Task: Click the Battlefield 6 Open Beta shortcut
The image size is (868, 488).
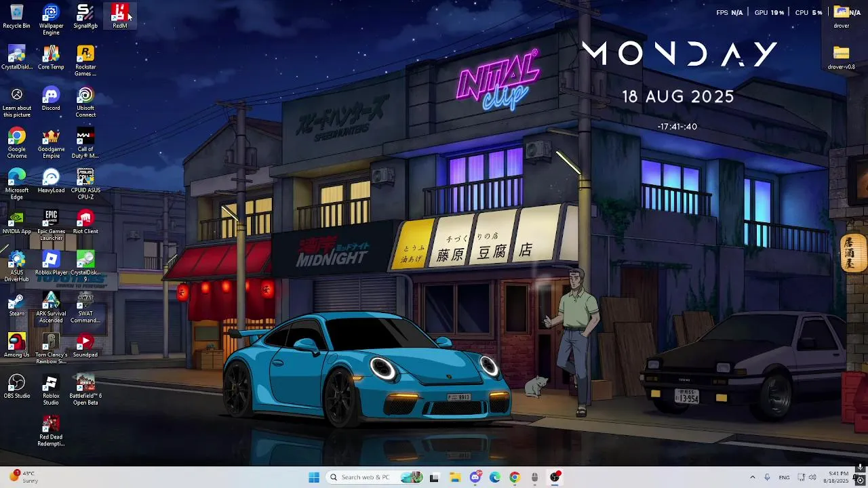Action: pos(85,390)
